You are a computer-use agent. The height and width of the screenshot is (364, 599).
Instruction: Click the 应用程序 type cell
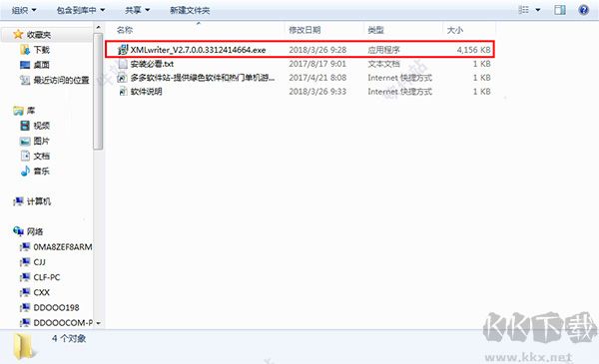(x=383, y=50)
